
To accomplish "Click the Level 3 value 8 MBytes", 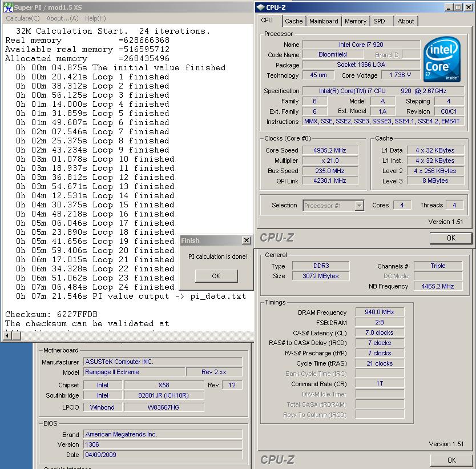I will click(435, 181).
